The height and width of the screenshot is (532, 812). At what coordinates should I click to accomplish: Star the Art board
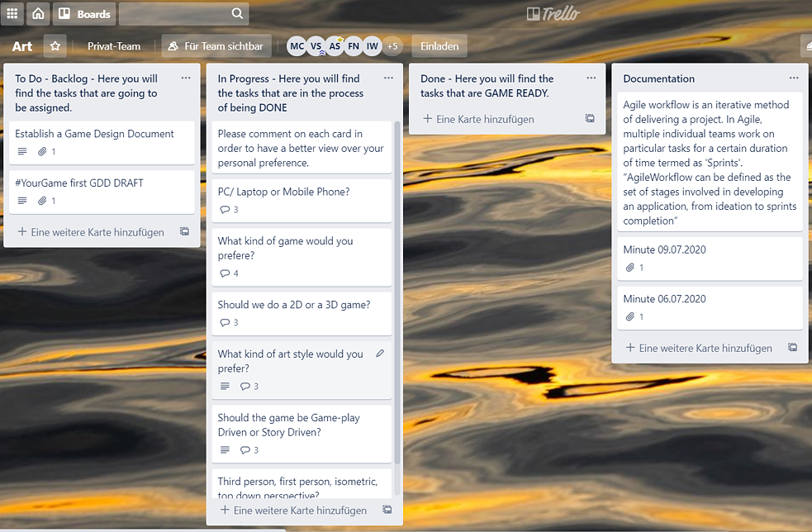tap(55, 46)
